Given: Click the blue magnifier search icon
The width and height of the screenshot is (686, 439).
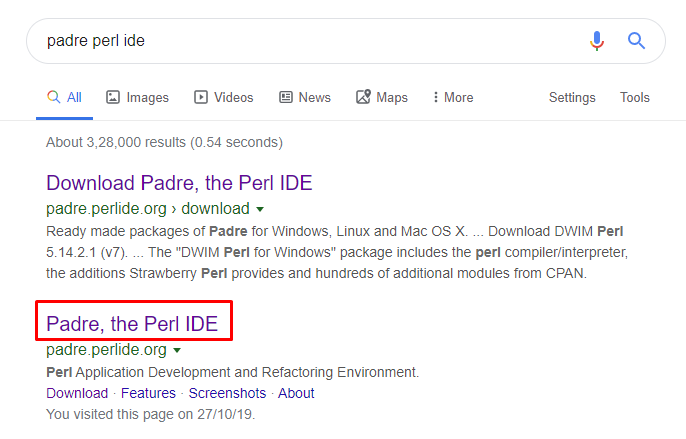Looking at the screenshot, I should [636, 41].
